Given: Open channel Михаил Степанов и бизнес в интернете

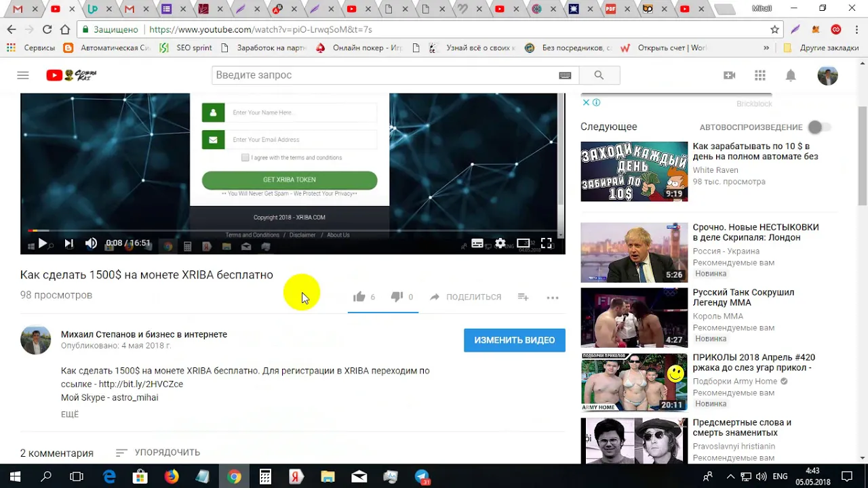Looking at the screenshot, I should click(144, 334).
